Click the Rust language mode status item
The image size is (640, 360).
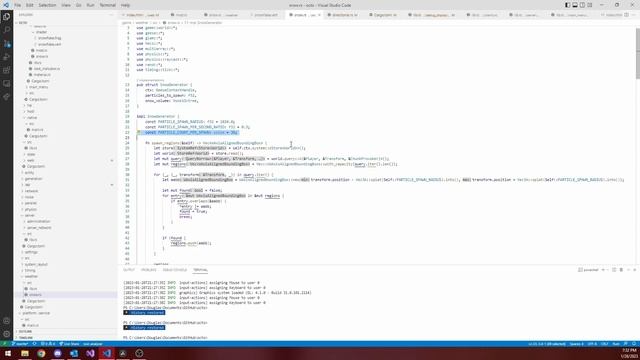616,344
